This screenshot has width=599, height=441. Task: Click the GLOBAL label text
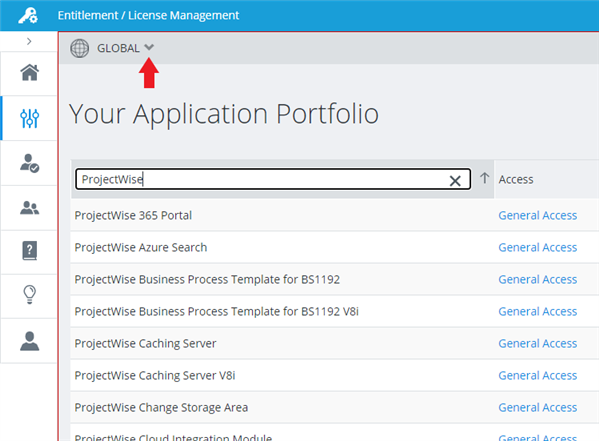(x=118, y=48)
